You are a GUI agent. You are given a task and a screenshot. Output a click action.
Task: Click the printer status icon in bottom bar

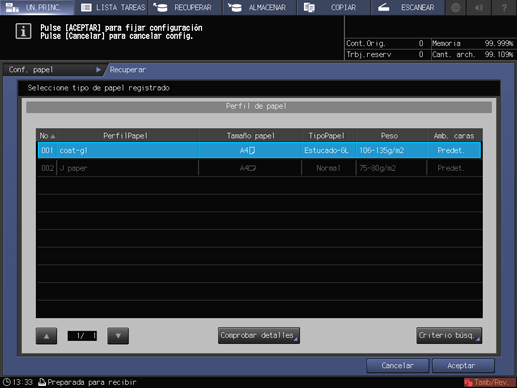tap(42, 382)
